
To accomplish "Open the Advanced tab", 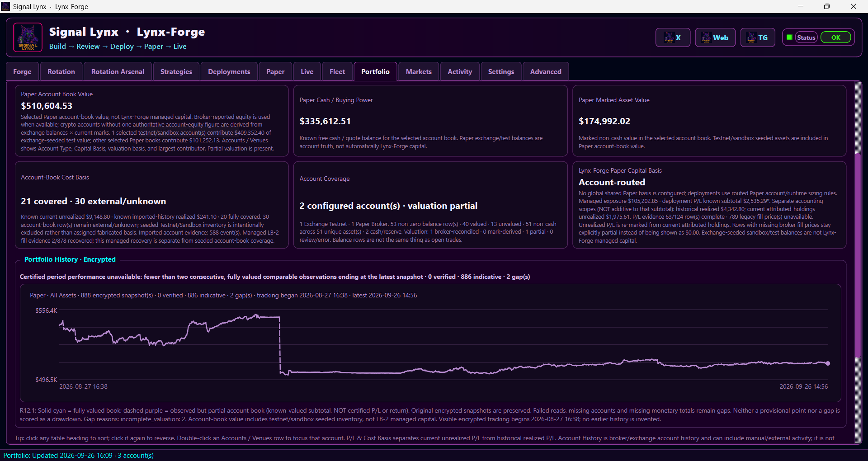I will (x=546, y=72).
